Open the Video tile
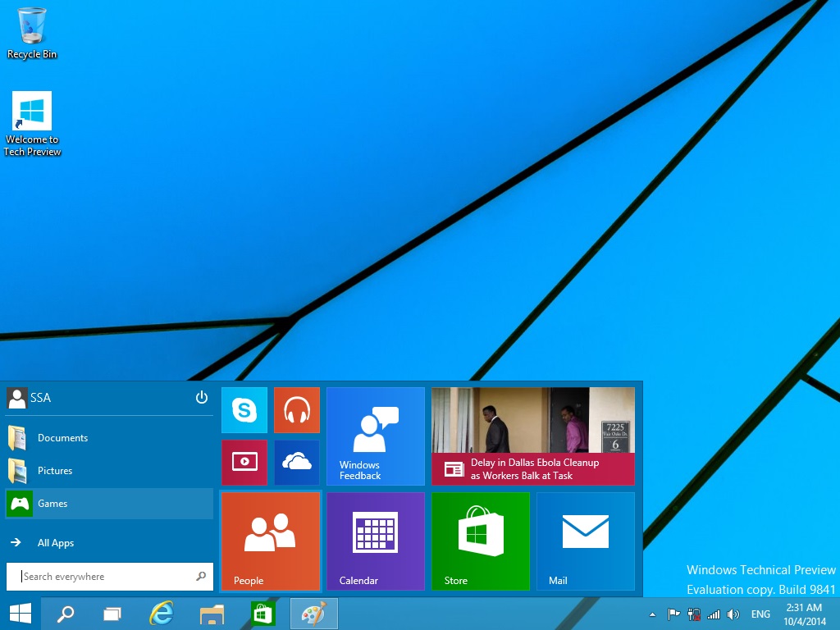 pos(244,463)
